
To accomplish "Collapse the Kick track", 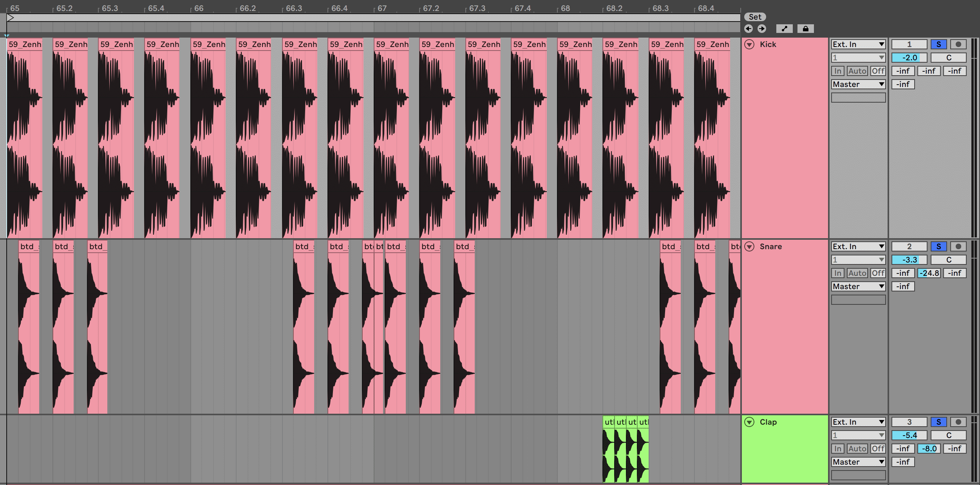I will pyautogui.click(x=749, y=44).
